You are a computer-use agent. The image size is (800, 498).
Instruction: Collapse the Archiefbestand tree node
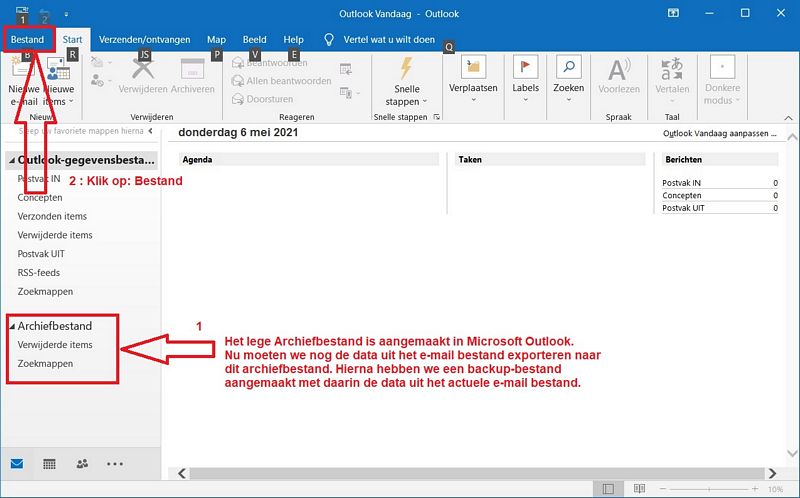pos(12,326)
